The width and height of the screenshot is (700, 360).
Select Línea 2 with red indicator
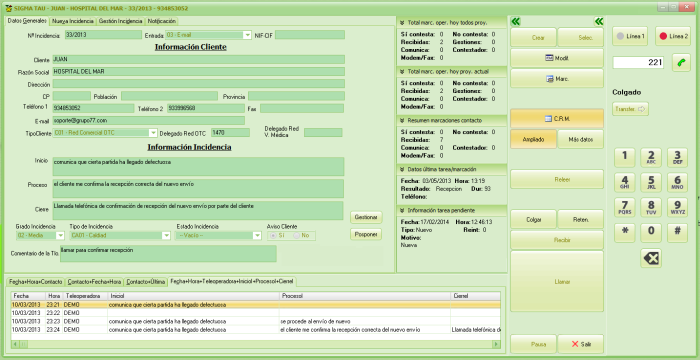coord(673,36)
